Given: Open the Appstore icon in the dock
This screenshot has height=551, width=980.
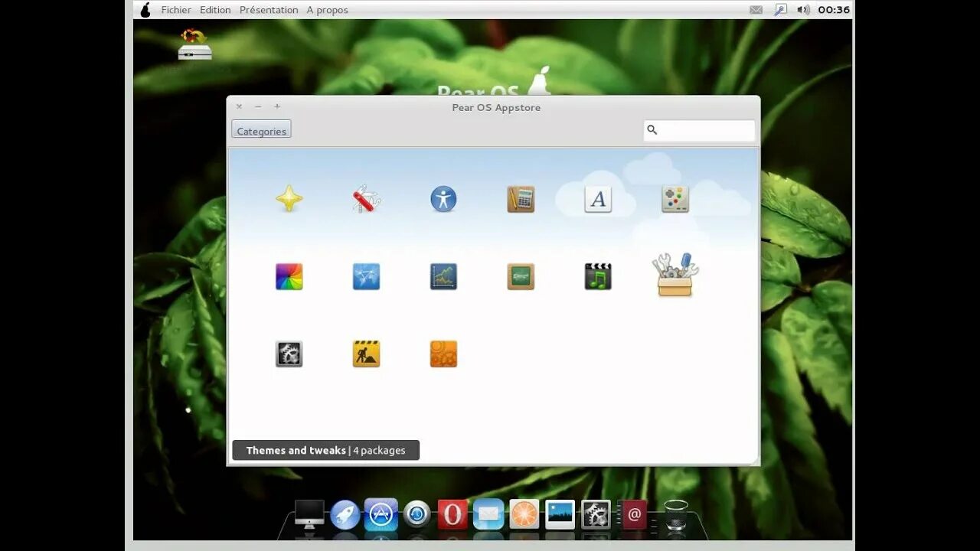Looking at the screenshot, I should tap(381, 514).
